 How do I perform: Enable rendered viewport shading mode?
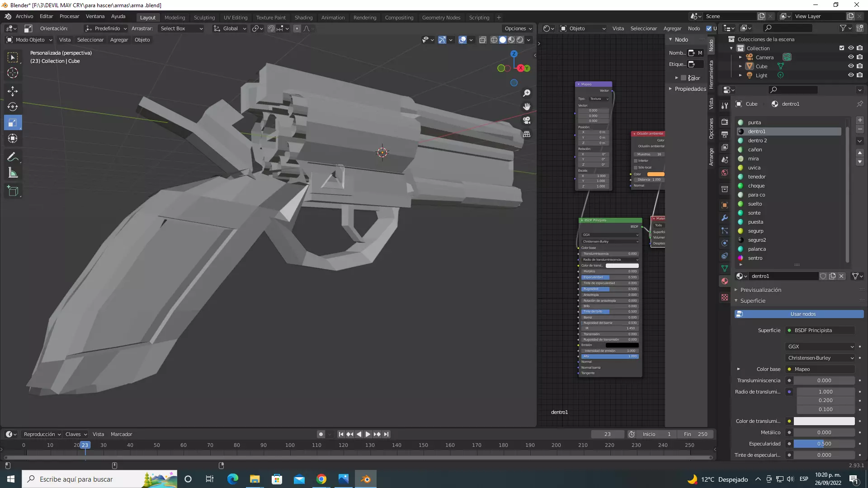[520, 40]
